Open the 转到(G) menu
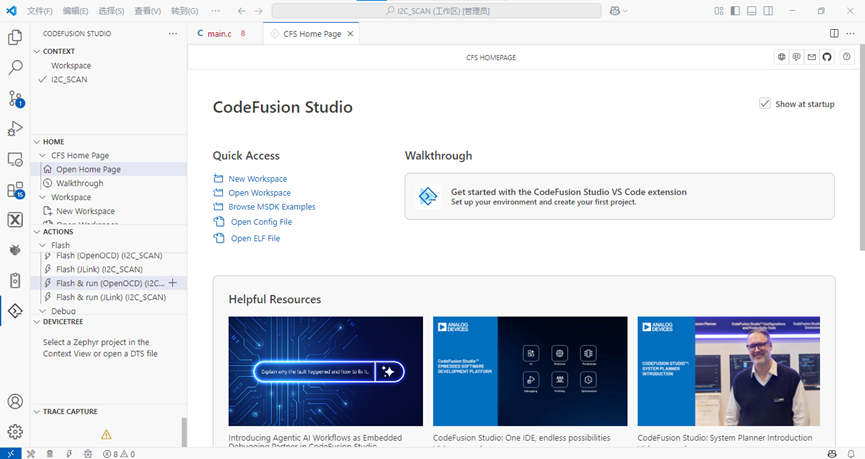Viewport: 865px width, 459px height. pos(184,11)
